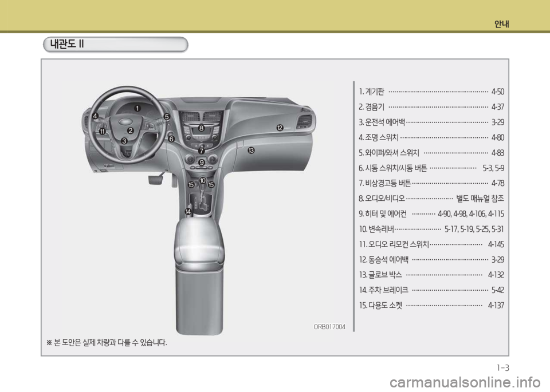550x392 pixels.
Task: Click page reference 4-132
Action: click(x=496, y=275)
